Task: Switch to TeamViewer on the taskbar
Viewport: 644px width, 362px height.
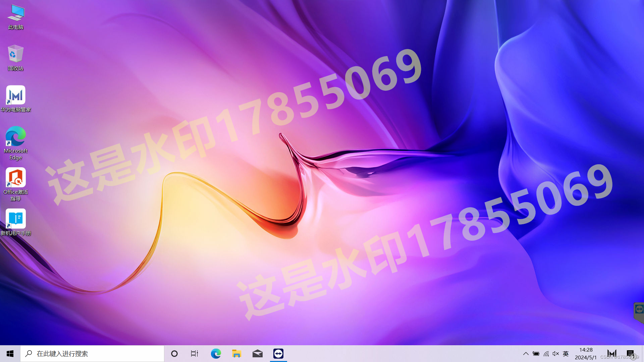Action: click(x=278, y=354)
